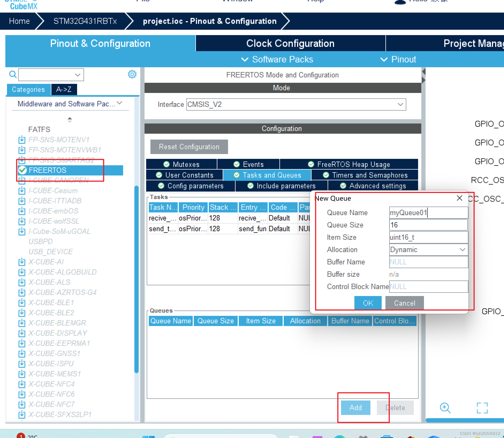Edit the Queue Size field
The image size is (504, 438).
pos(429,225)
